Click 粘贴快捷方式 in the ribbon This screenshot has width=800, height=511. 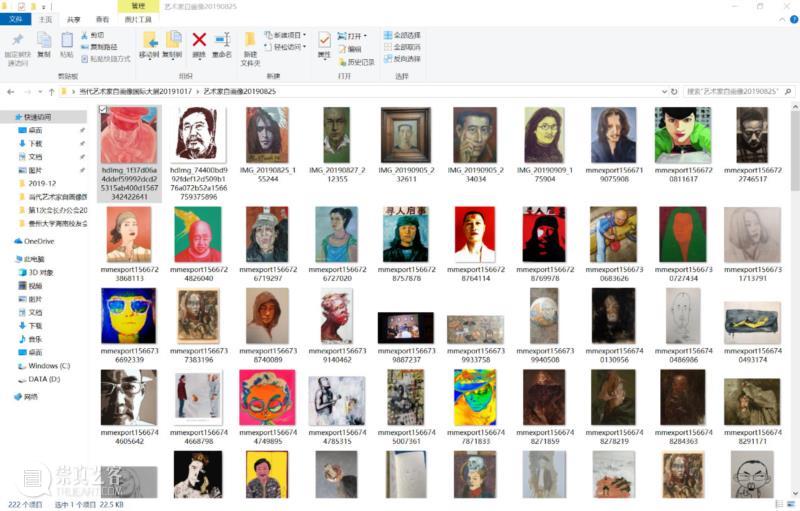point(106,59)
